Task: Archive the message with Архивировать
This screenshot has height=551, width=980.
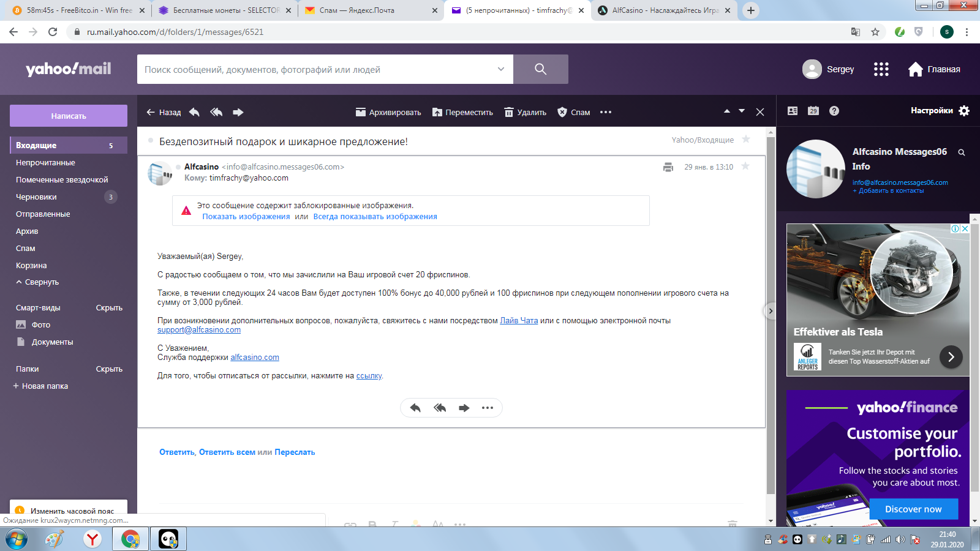Action: click(x=388, y=112)
